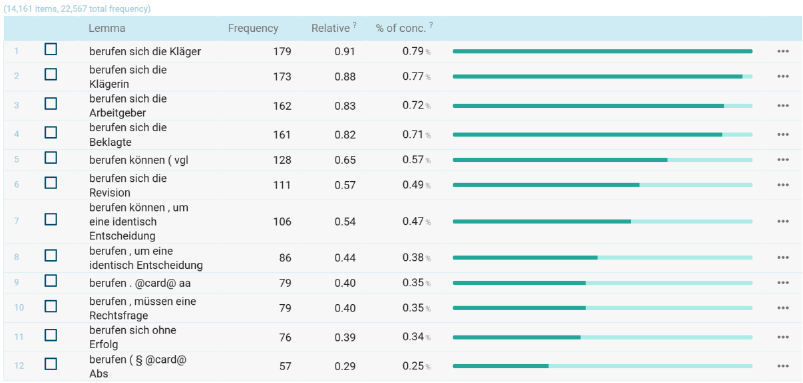Open more options for 'berufen sich die Beklagte'

pyautogui.click(x=783, y=134)
